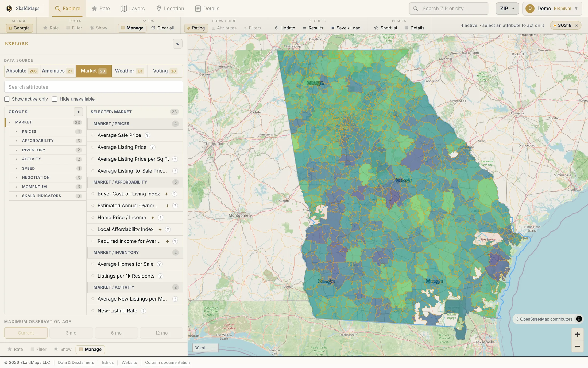The width and height of the screenshot is (588, 368).
Task: Enable Show active only checkbox
Action: [7, 99]
